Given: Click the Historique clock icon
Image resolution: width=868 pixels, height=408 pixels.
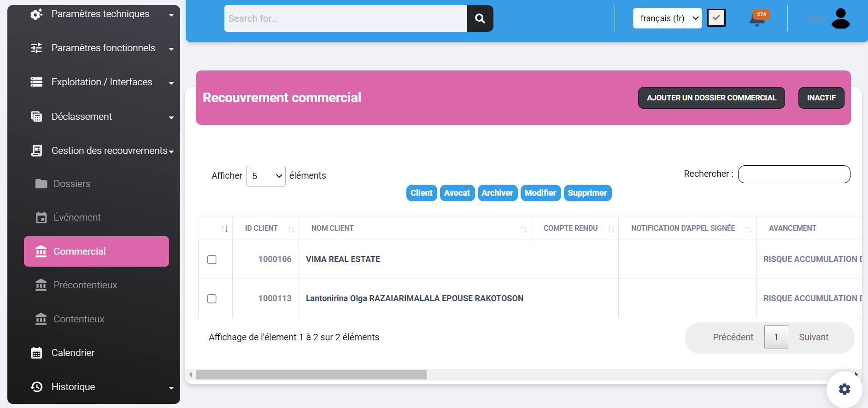Looking at the screenshot, I should click(x=36, y=387).
